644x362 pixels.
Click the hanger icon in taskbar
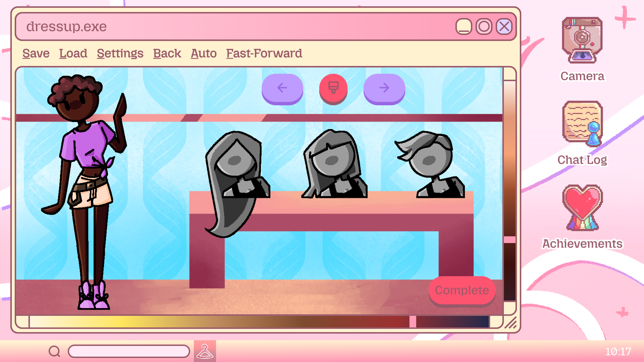[x=205, y=351]
